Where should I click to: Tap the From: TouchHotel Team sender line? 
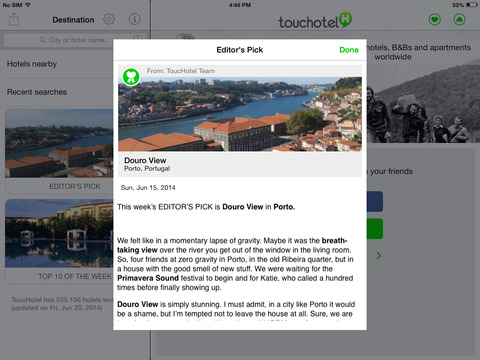click(181, 71)
